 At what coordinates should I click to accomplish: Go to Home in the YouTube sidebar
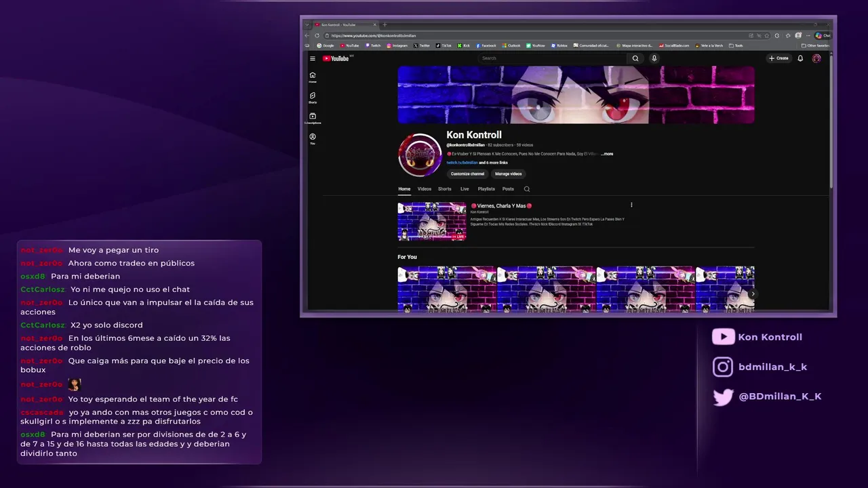pos(313,77)
